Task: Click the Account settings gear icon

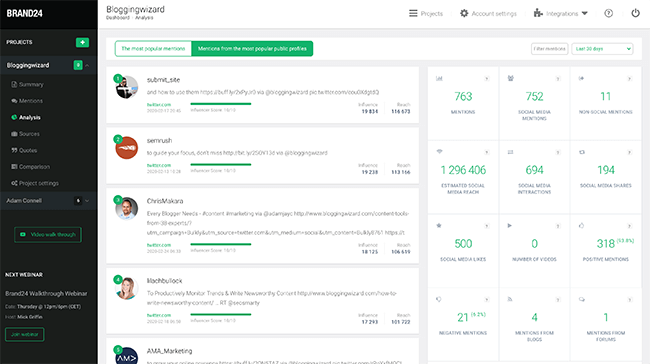Action: 464,13
